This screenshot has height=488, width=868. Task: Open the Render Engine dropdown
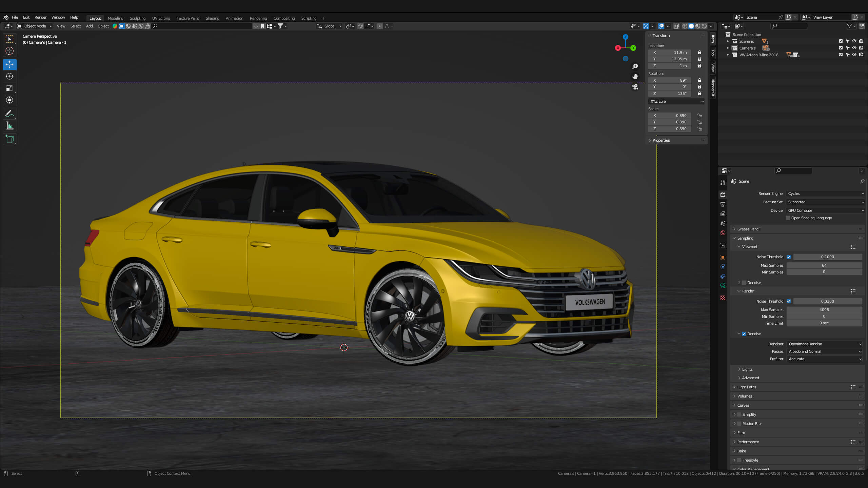[x=826, y=194]
